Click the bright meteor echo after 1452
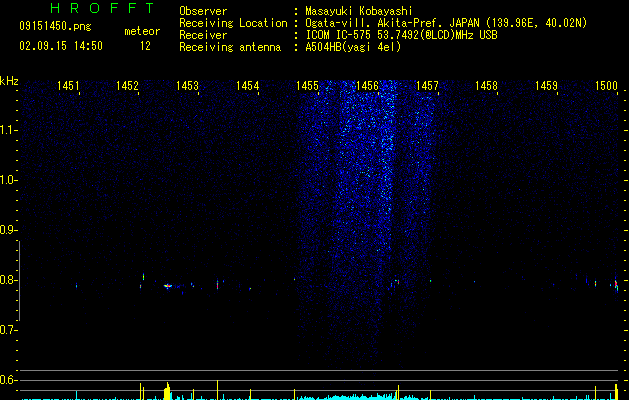Screen dimensions: 629x400 point(168,286)
